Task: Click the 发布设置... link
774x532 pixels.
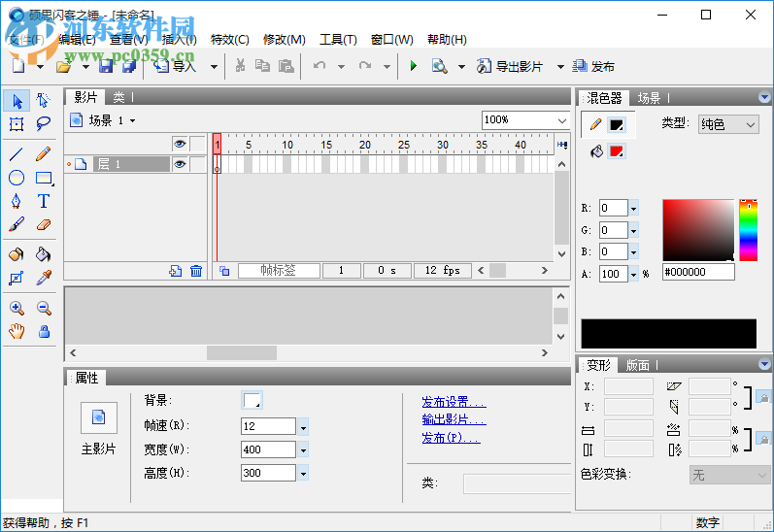Action: (454, 402)
